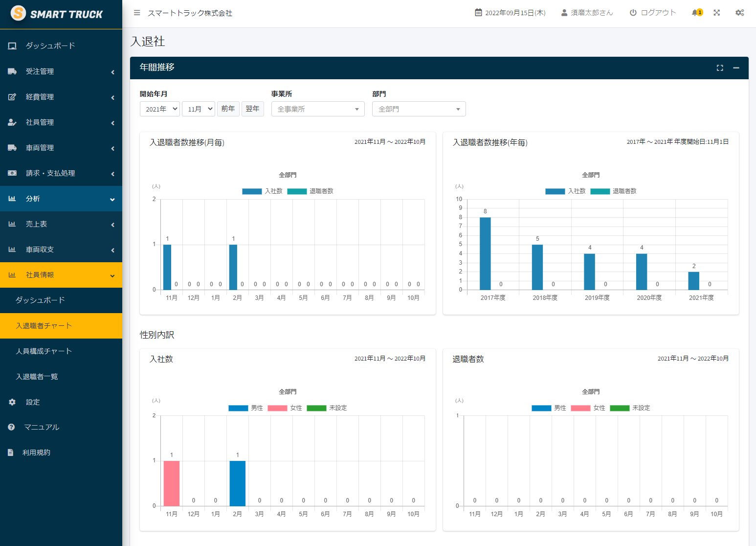756x546 pixels.
Task: Click the 前年 button
Action: point(228,109)
